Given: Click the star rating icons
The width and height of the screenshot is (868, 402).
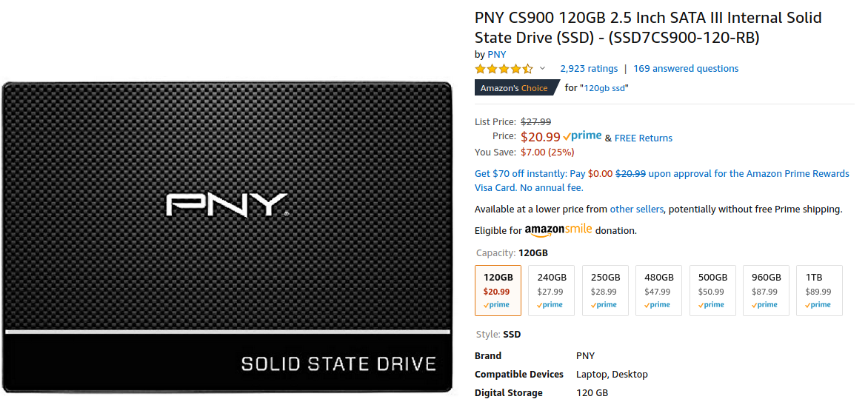Looking at the screenshot, I should coord(504,69).
